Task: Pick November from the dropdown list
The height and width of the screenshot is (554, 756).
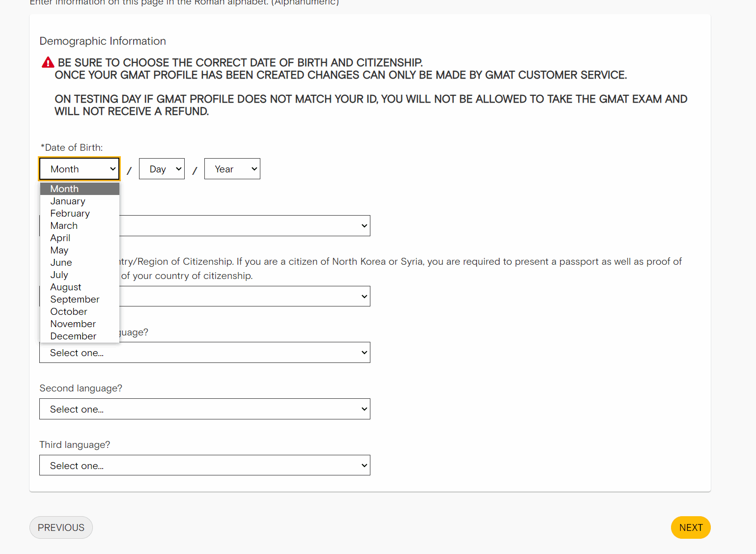Action: pyautogui.click(x=73, y=324)
